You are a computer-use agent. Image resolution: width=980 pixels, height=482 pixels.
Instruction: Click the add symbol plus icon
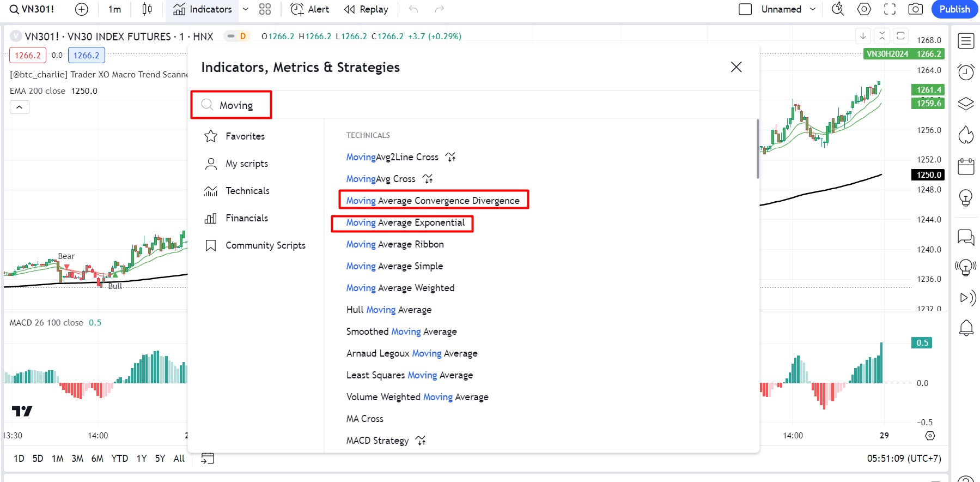(x=81, y=9)
